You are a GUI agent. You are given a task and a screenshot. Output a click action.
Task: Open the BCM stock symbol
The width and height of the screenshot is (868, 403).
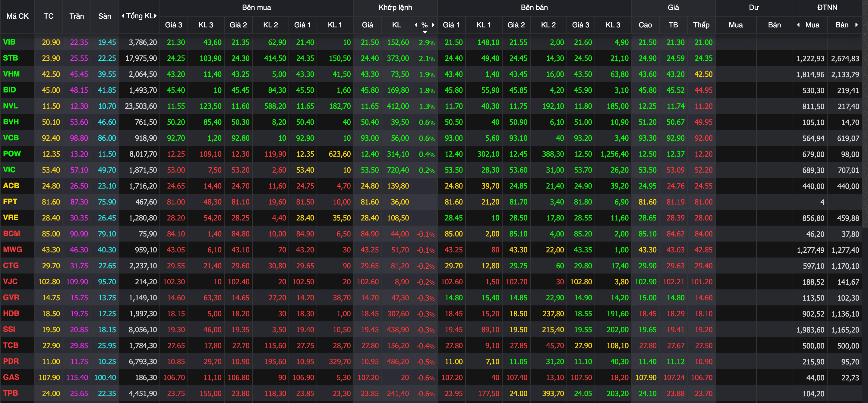click(x=11, y=233)
